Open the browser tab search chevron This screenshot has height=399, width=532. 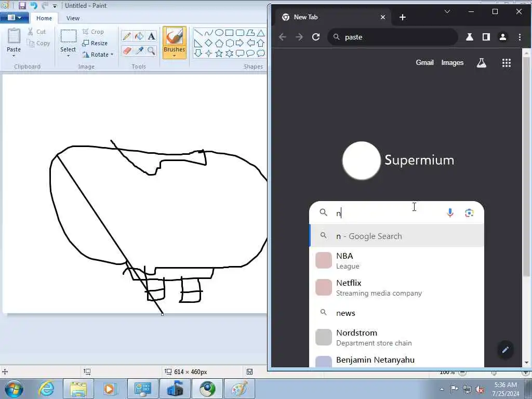pos(447,11)
